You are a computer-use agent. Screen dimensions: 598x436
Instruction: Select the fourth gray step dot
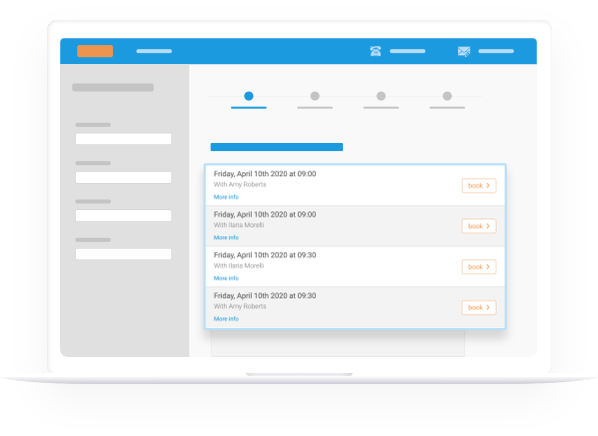447,96
